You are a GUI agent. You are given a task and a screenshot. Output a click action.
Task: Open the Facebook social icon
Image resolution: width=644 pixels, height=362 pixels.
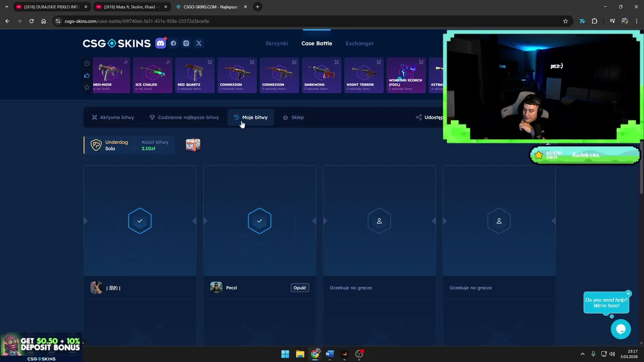174,43
